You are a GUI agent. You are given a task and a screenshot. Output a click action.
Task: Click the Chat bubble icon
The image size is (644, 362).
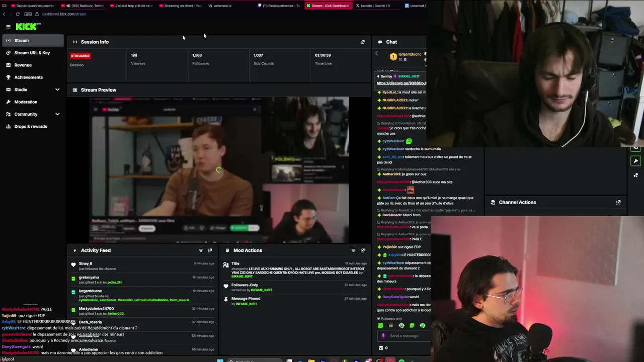(x=380, y=42)
